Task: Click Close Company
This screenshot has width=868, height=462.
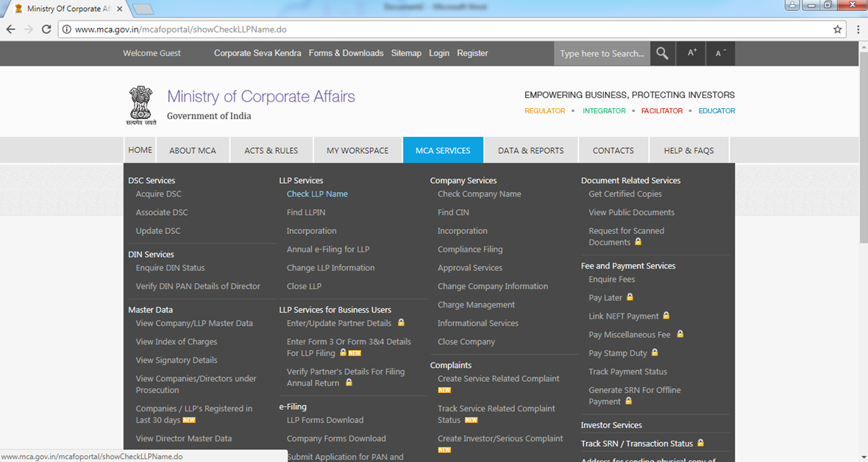Action: click(466, 342)
